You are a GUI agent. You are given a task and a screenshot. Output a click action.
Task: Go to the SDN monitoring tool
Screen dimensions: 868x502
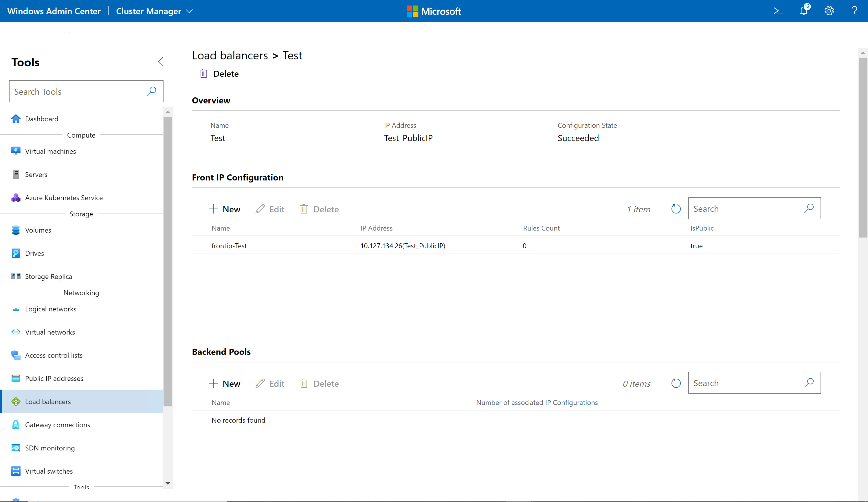pyautogui.click(x=49, y=448)
